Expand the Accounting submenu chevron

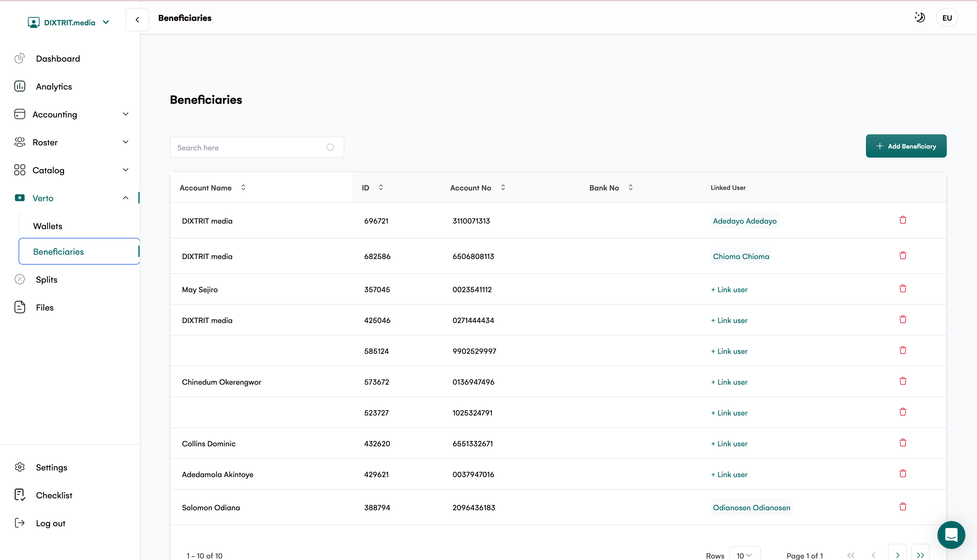click(125, 114)
